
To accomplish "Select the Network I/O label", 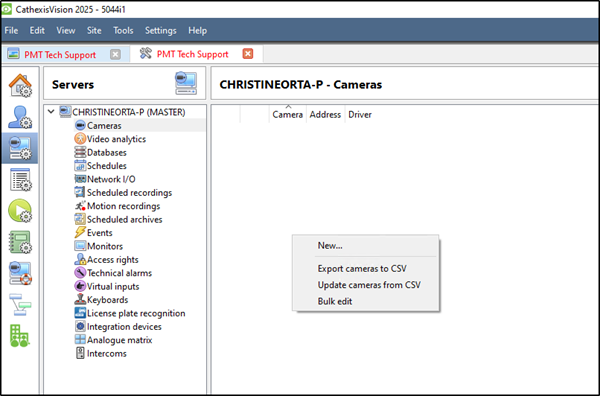I will coord(111,179).
